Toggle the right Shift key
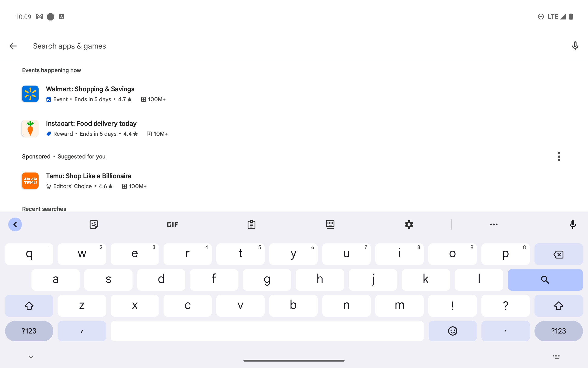 [x=558, y=306]
